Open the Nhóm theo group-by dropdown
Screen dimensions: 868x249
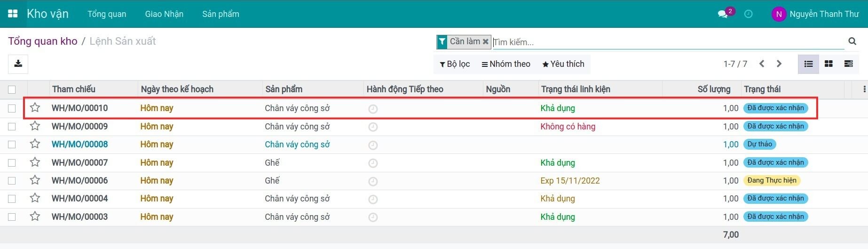tap(506, 64)
